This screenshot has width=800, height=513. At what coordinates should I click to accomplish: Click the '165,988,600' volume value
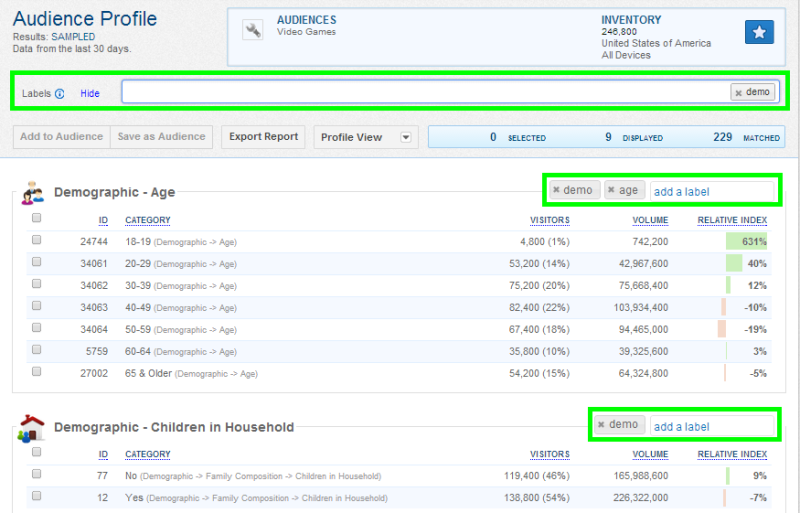pos(641,476)
